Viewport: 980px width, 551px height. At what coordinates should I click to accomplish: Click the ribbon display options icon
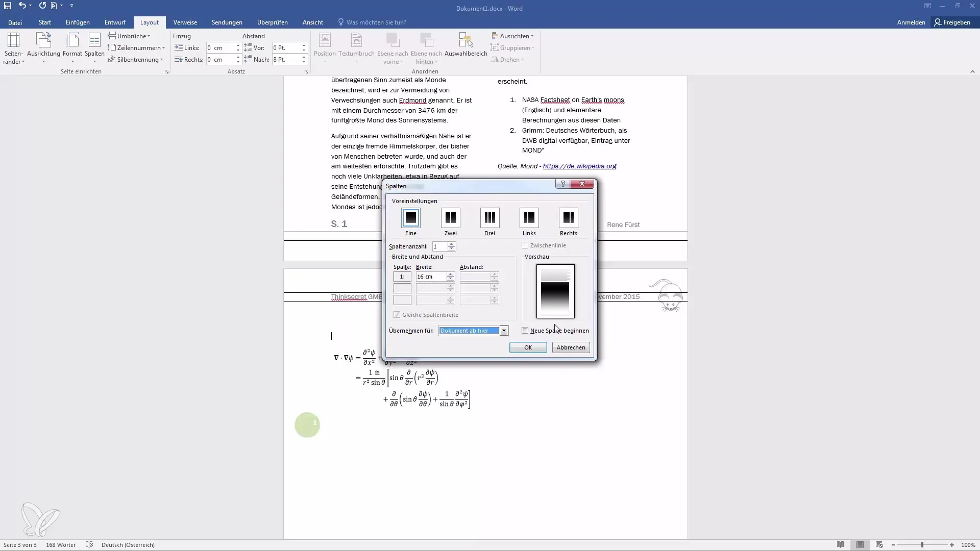[x=927, y=6]
